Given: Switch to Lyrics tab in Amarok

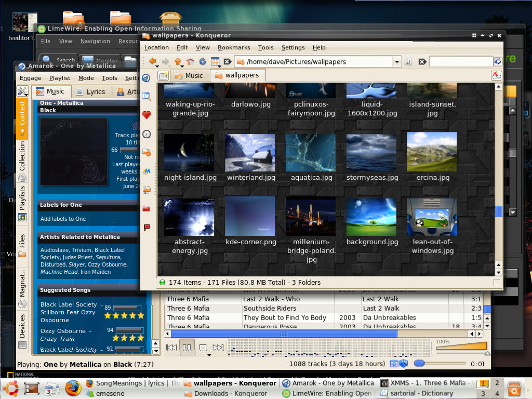Looking at the screenshot, I should point(91,91).
